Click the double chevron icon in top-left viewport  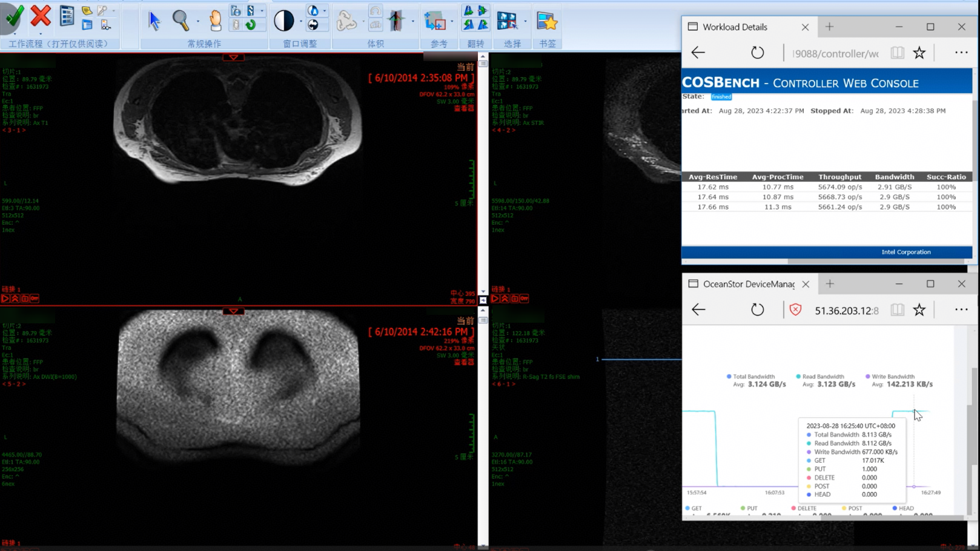click(15, 299)
